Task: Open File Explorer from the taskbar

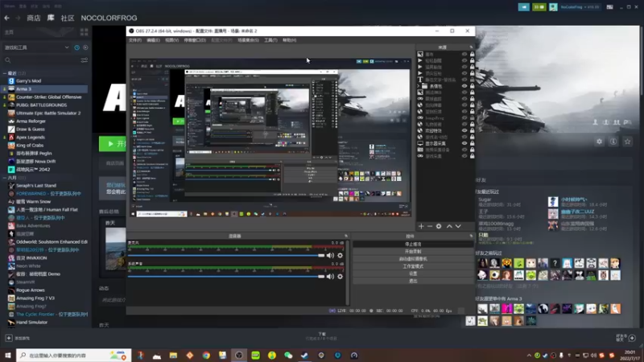Action: point(173,355)
